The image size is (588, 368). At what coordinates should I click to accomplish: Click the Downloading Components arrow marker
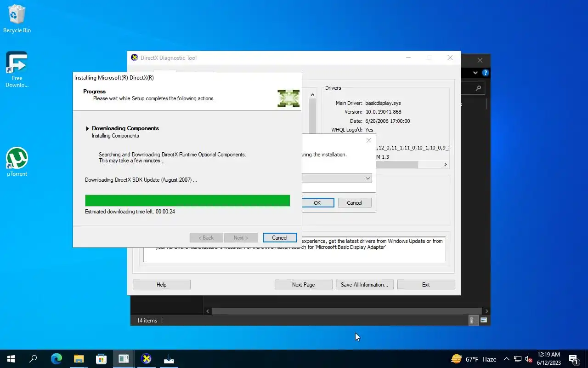click(87, 128)
